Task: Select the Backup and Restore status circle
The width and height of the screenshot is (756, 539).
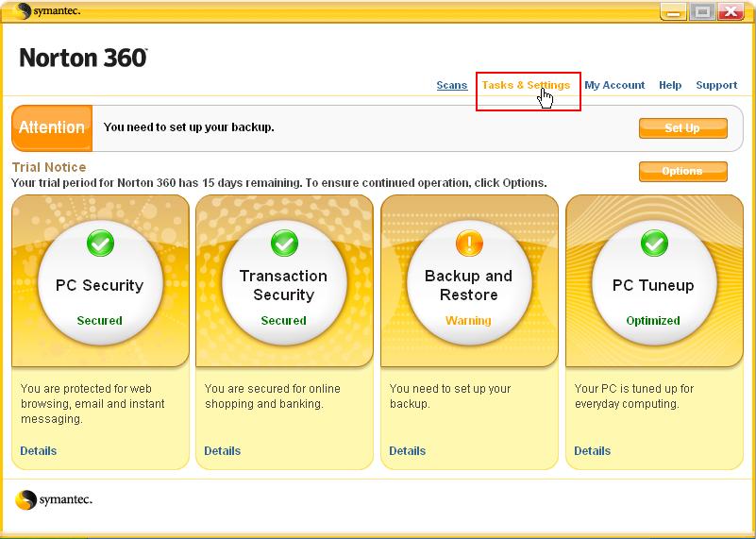Action: pos(469,283)
